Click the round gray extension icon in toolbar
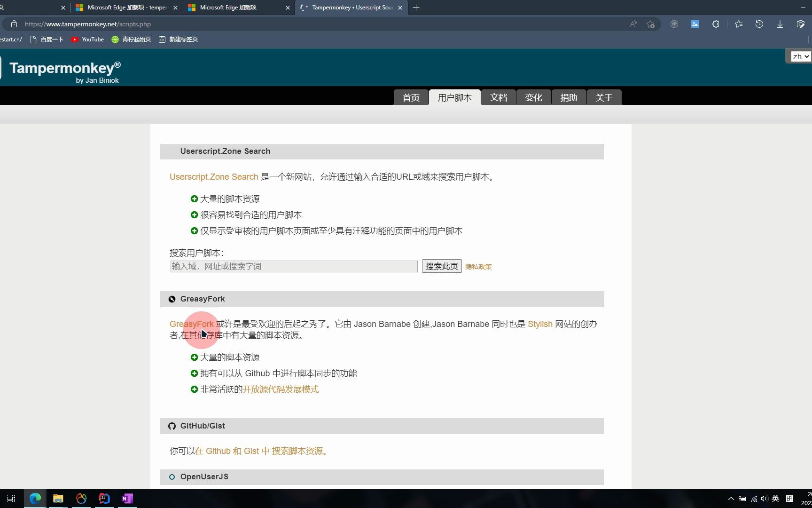This screenshot has width=812, height=508. click(674, 24)
